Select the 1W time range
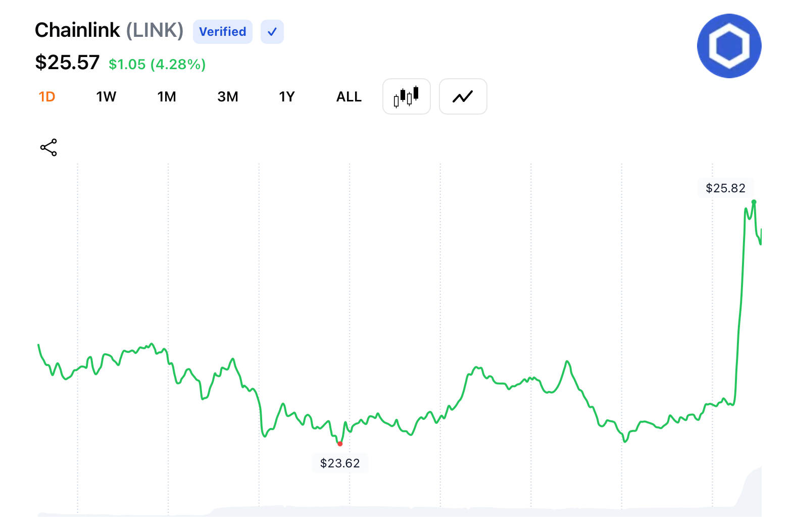Screen dimensions: 792x532 click(106, 96)
